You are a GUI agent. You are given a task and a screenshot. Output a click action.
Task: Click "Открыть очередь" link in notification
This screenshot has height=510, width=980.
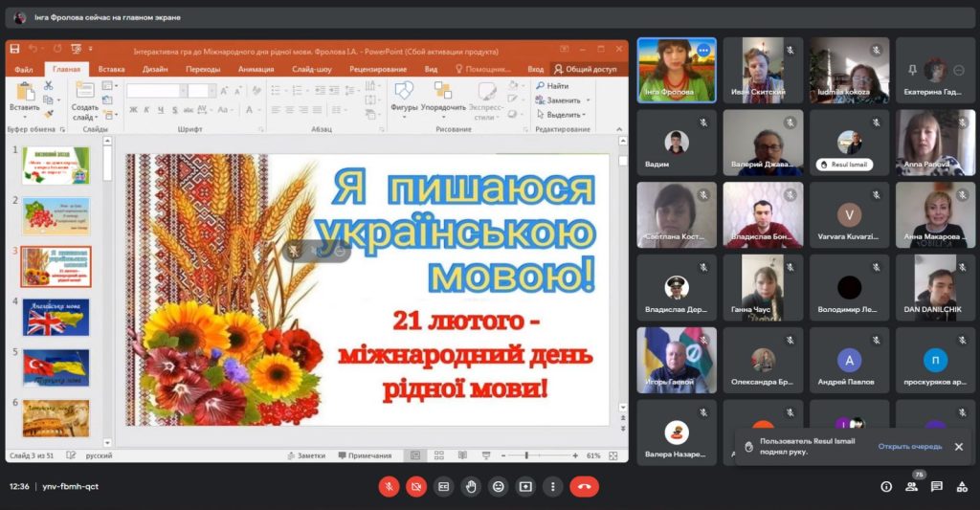coord(909,446)
